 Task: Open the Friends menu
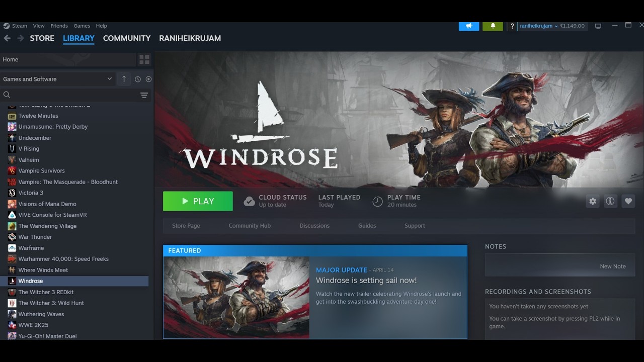tap(59, 26)
